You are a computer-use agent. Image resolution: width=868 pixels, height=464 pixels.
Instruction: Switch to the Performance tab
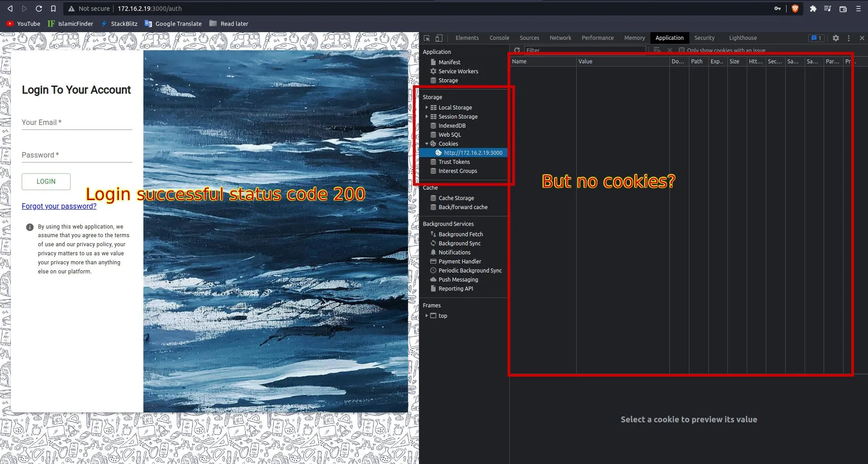point(598,38)
